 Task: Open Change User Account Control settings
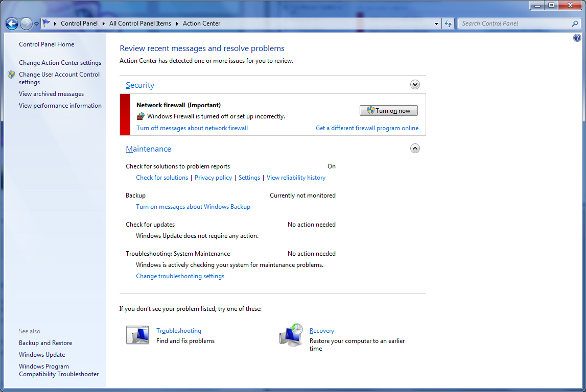coord(59,78)
